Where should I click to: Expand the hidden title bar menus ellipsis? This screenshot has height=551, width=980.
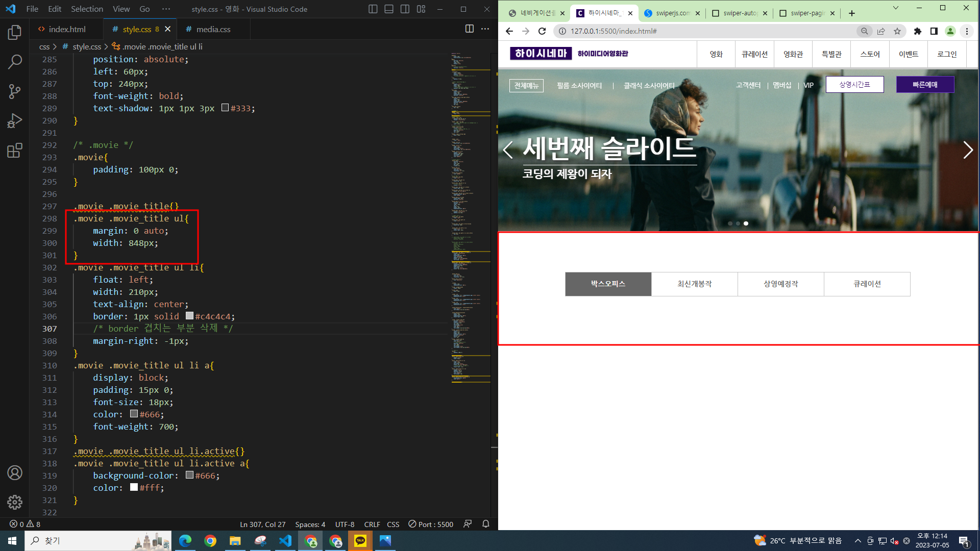point(166,9)
